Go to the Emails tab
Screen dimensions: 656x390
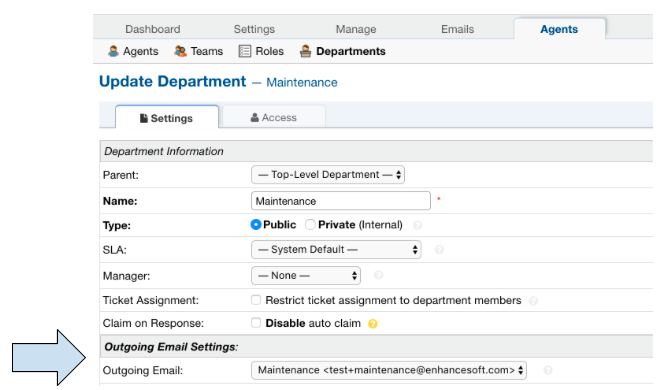click(x=457, y=29)
